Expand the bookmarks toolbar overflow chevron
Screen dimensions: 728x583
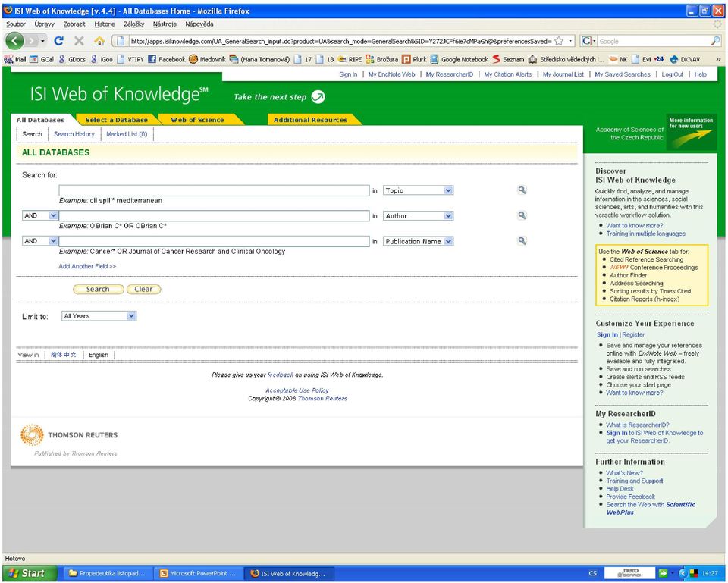pos(719,59)
